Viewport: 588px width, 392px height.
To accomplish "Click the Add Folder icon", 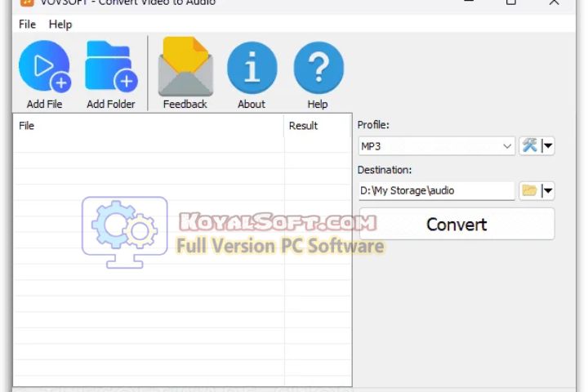I will point(111,66).
